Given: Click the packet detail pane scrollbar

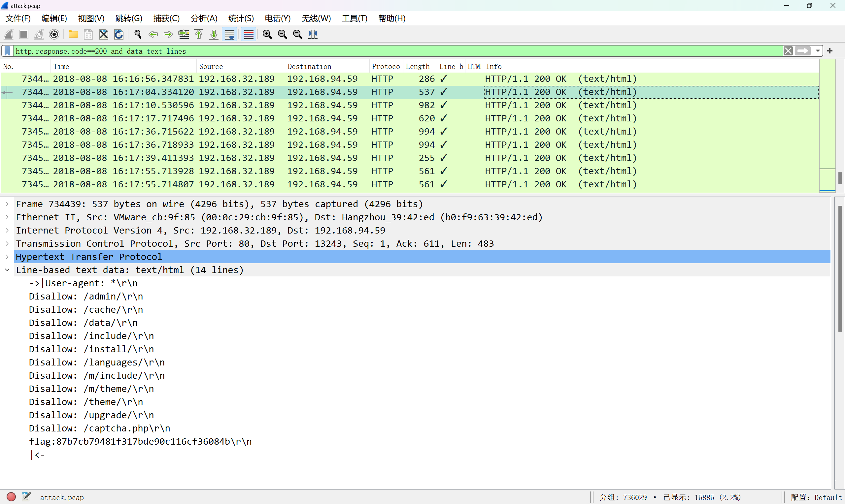Looking at the screenshot, I should tap(840, 268).
